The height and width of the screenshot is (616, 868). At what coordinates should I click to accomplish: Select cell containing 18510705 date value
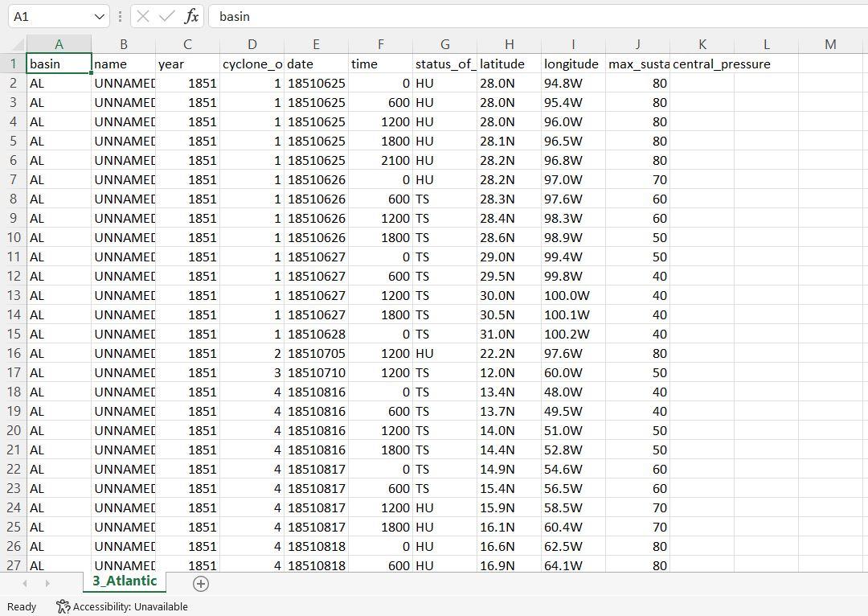316,353
